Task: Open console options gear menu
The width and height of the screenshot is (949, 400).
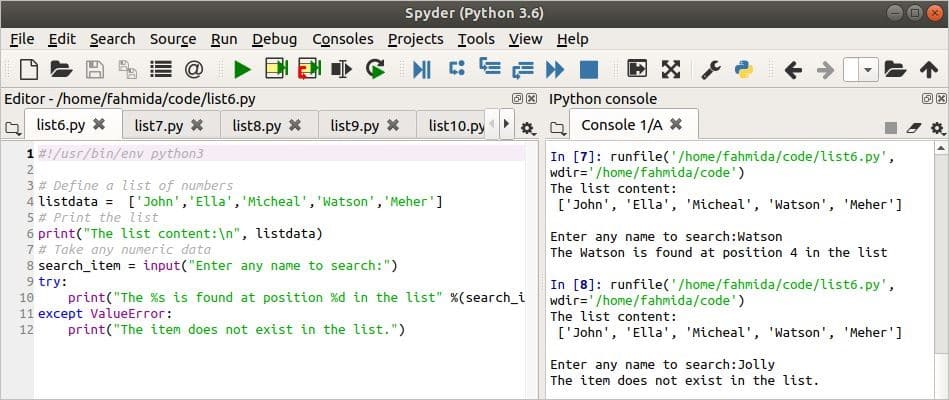Action: 938,128
